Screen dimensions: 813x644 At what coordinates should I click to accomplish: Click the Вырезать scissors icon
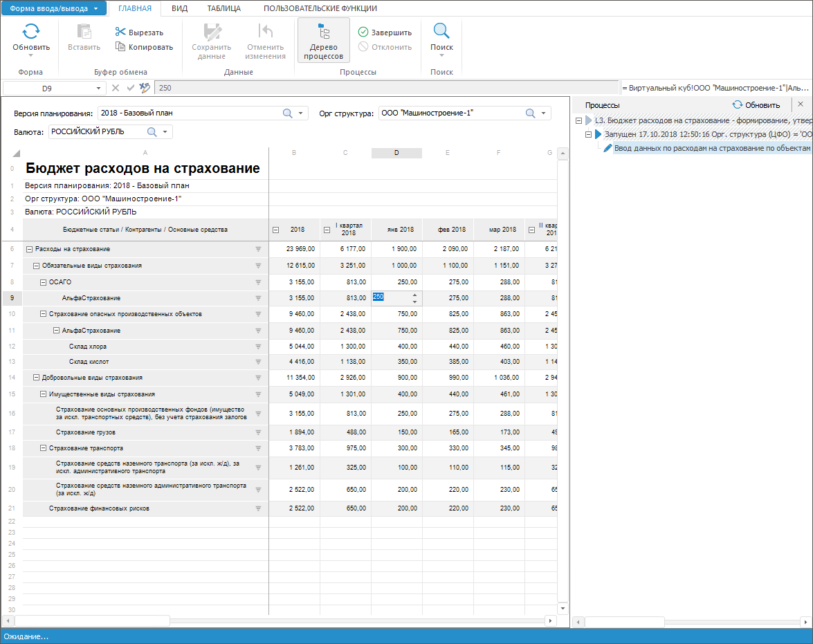(x=120, y=32)
